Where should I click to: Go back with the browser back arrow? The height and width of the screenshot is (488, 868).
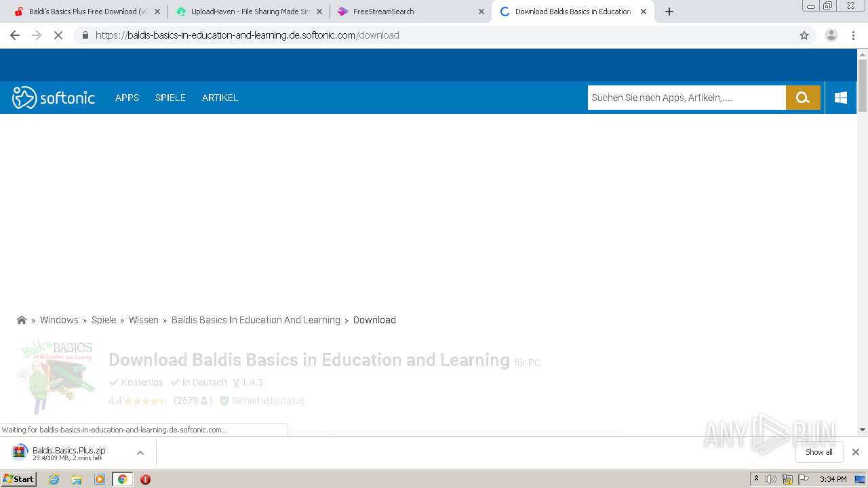pos(15,35)
